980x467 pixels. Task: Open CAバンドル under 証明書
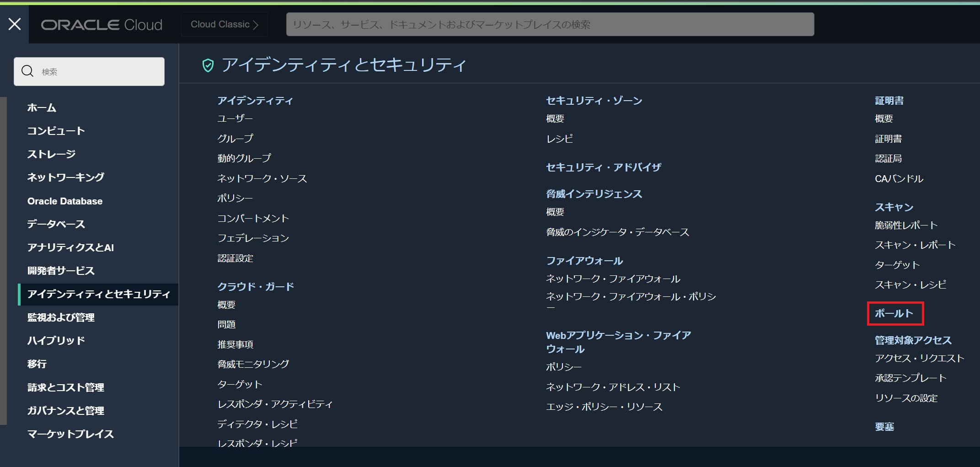coord(899,179)
